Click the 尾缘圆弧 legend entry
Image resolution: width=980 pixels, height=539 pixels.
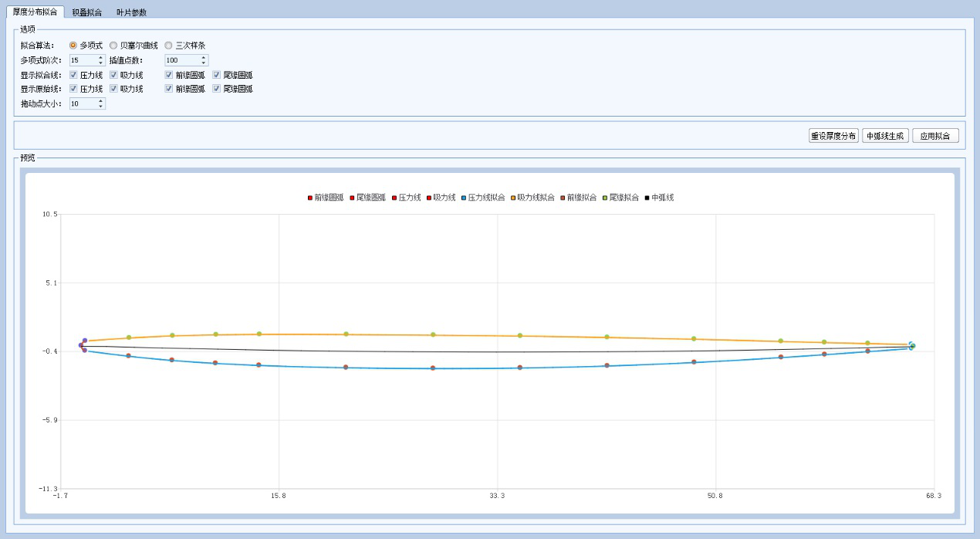click(368, 198)
